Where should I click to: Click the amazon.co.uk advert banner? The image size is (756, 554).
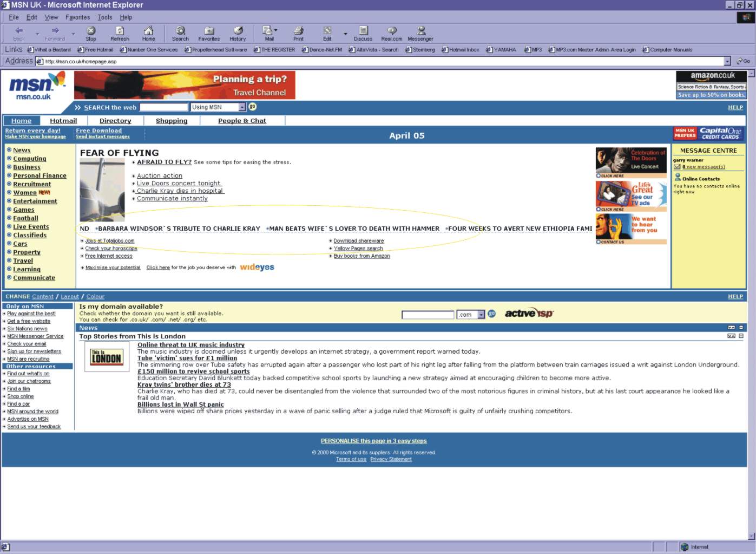point(711,84)
